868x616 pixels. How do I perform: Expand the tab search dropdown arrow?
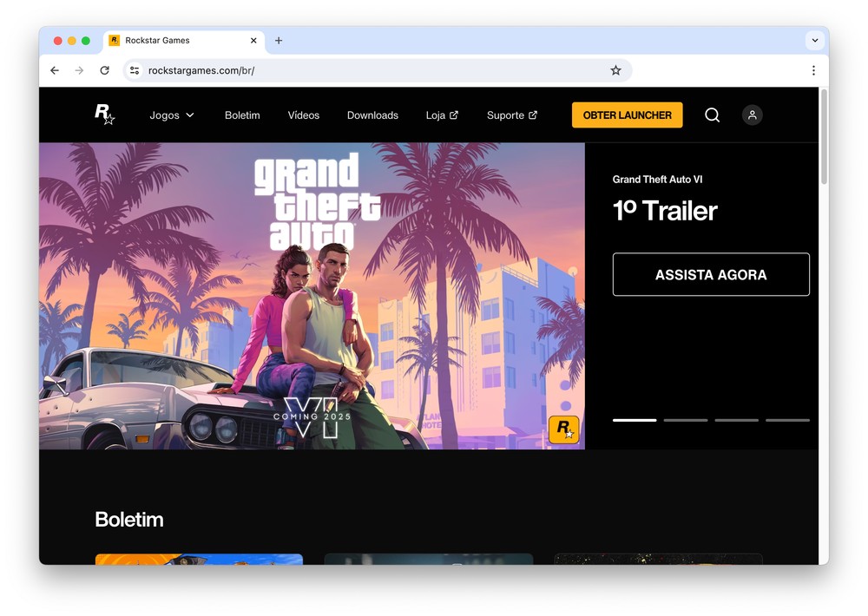(815, 41)
